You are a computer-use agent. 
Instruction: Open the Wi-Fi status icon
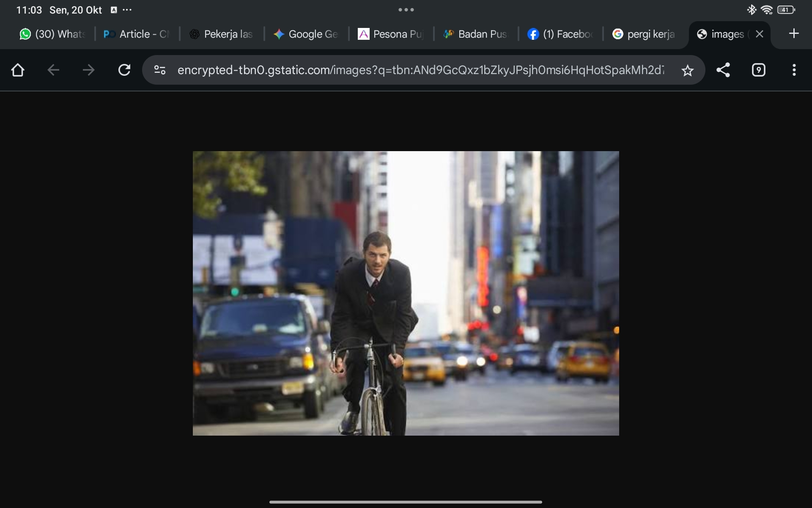pyautogui.click(x=767, y=10)
